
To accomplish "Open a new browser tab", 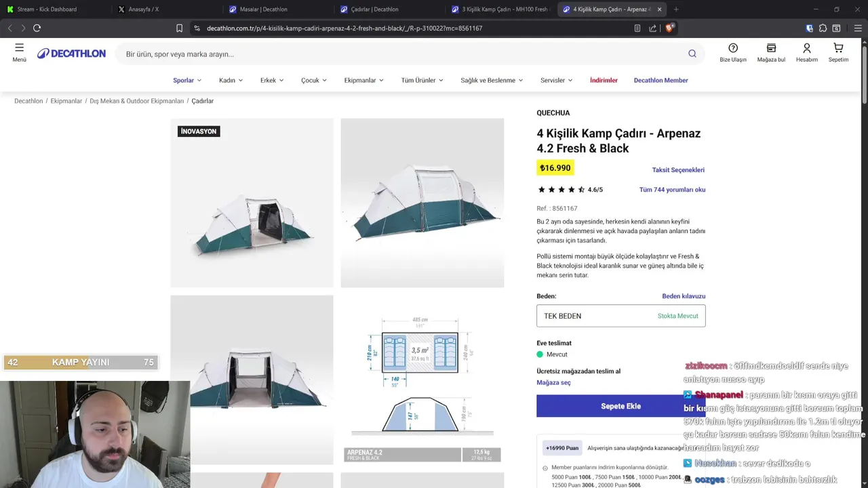I will pos(676,9).
